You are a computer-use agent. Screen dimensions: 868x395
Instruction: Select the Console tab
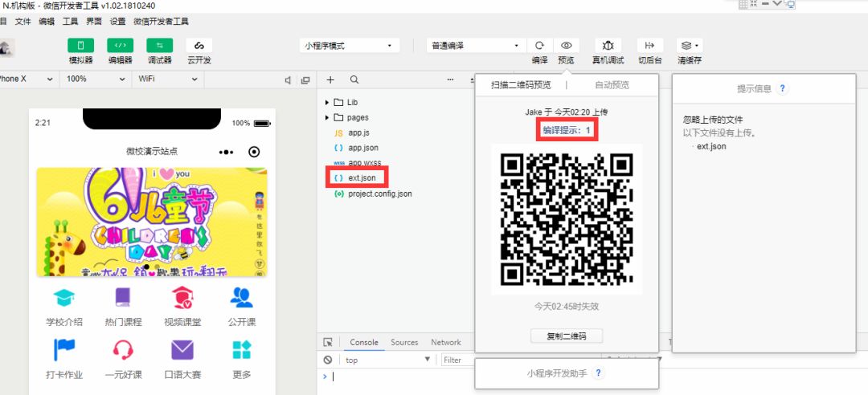pyautogui.click(x=364, y=343)
